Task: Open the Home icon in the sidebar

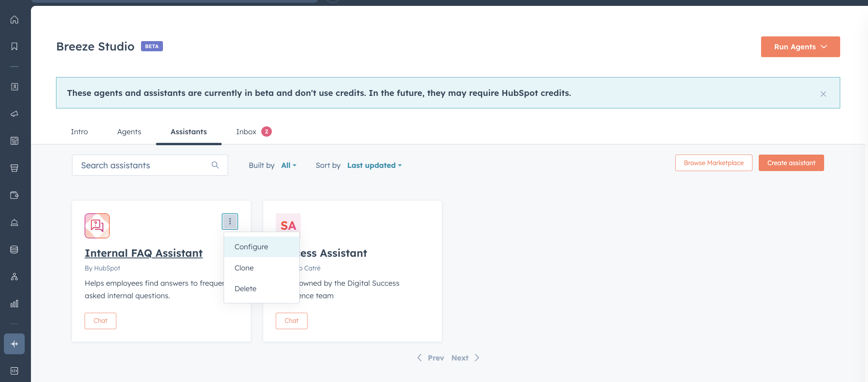Action: pyautogui.click(x=14, y=20)
